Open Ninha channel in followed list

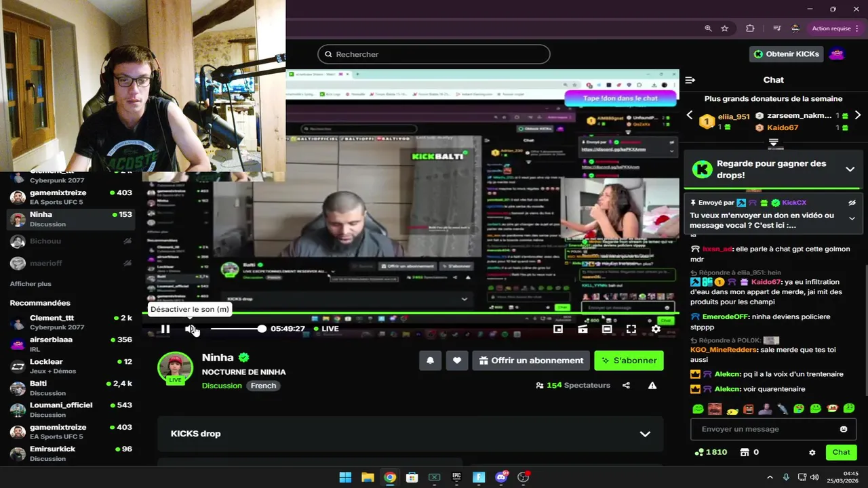click(71, 219)
